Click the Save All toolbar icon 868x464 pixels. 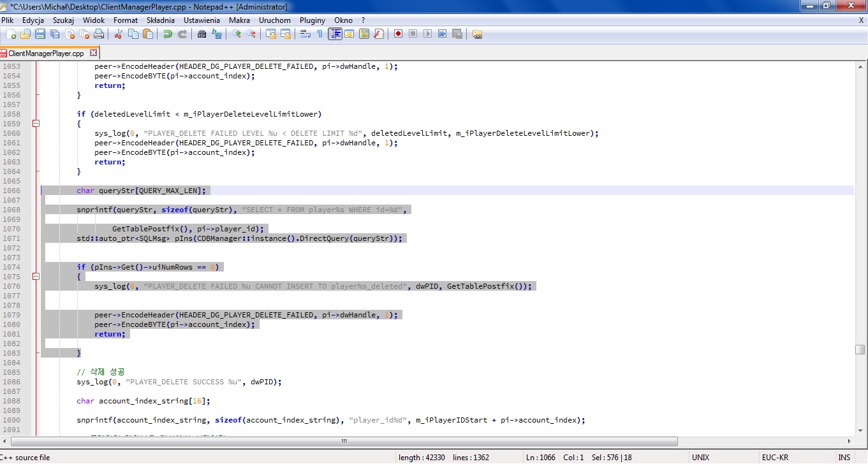pos(54,34)
